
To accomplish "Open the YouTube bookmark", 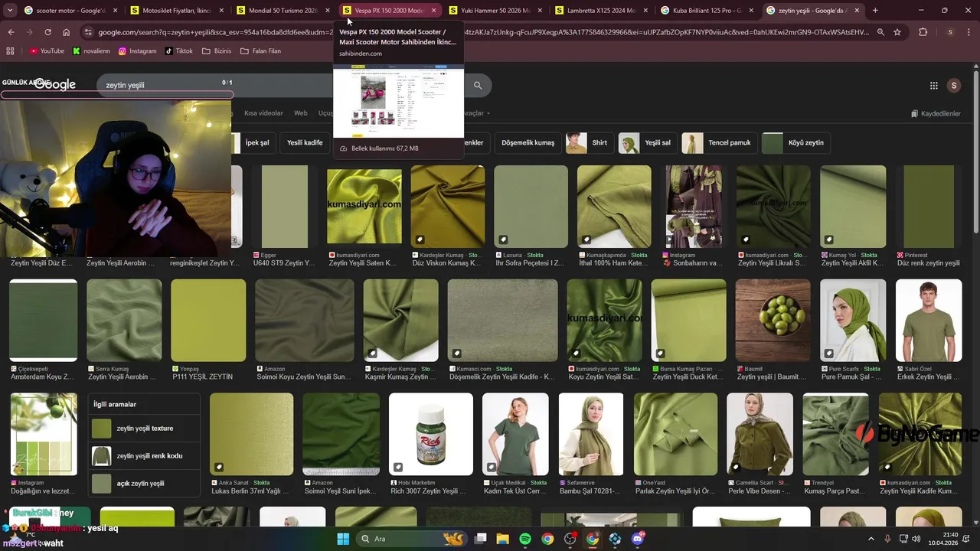I will point(47,51).
